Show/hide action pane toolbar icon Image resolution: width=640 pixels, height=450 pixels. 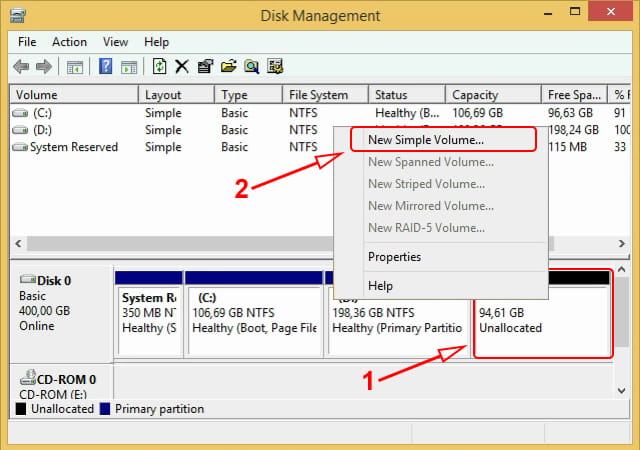(x=129, y=67)
